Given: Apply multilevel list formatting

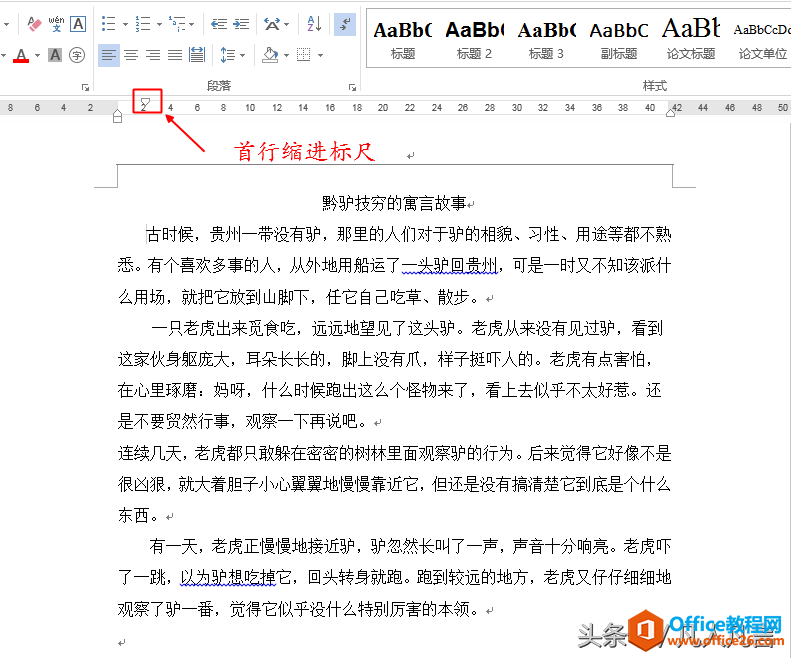Looking at the screenshot, I should click(x=178, y=24).
